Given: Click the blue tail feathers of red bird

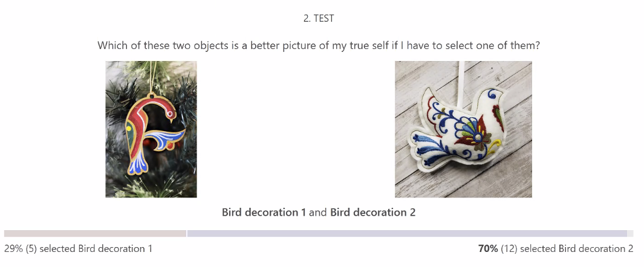Looking at the screenshot, I should pos(137,164).
